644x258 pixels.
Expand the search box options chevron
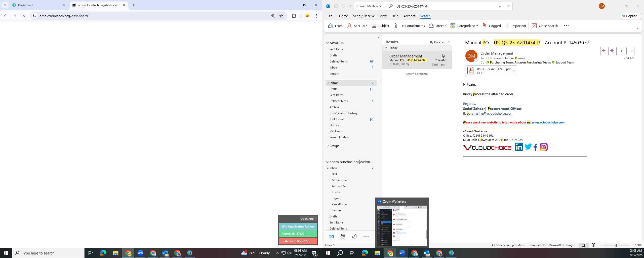click(500, 6)
